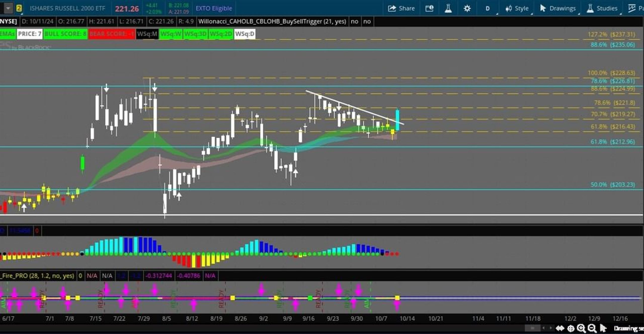Click the flask icon beside the gear
Viewport: 644px width, 334px height.
[448, 8]
